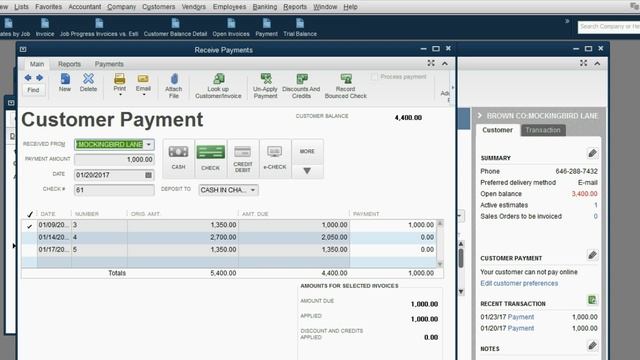The width and height of the screenshot is (640, 360).
Task: Open Email dropdown arrow
Action: [144, 95]
